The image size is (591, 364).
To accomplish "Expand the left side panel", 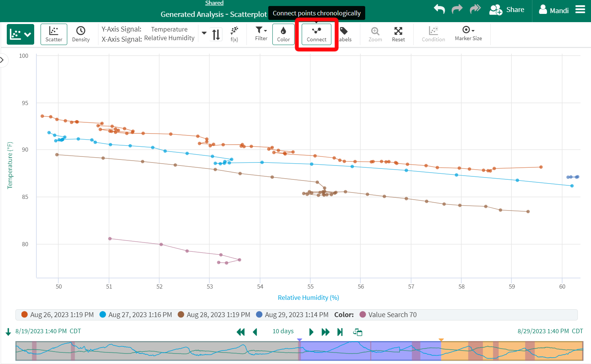I will [3, 60].
